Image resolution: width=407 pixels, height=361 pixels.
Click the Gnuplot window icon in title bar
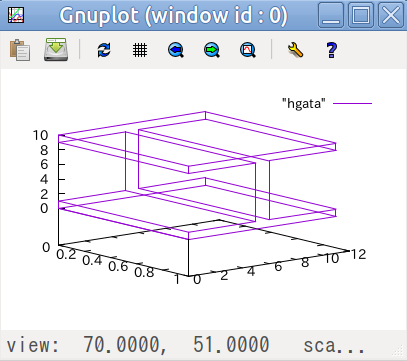coord(16,15)
